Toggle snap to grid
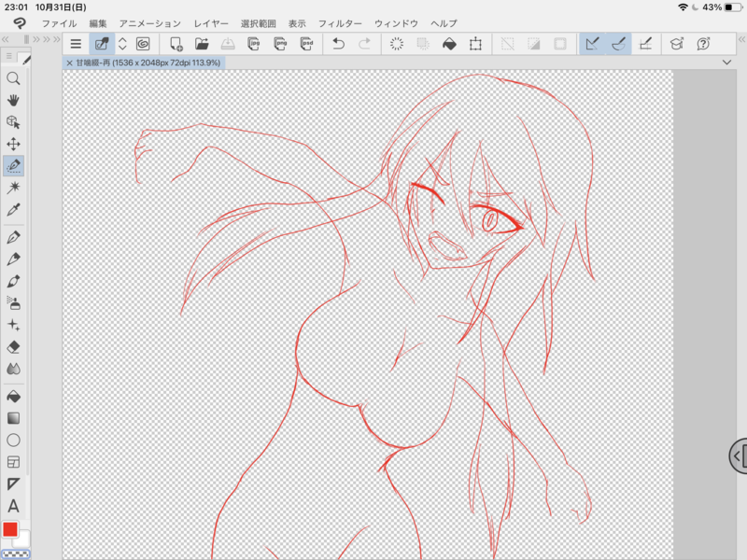 [645, 44]
